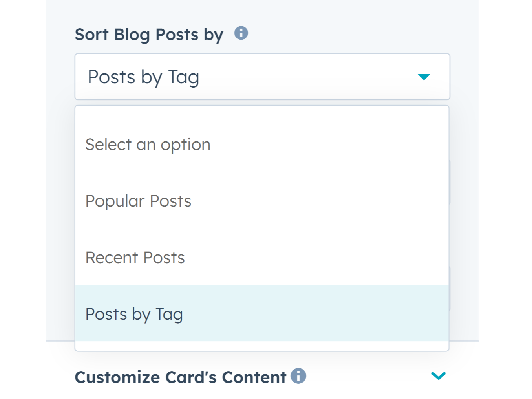The height and width of the screenshot is (399, 532).
Task: Sort blog posts by popularity
Action: (138, 201)
